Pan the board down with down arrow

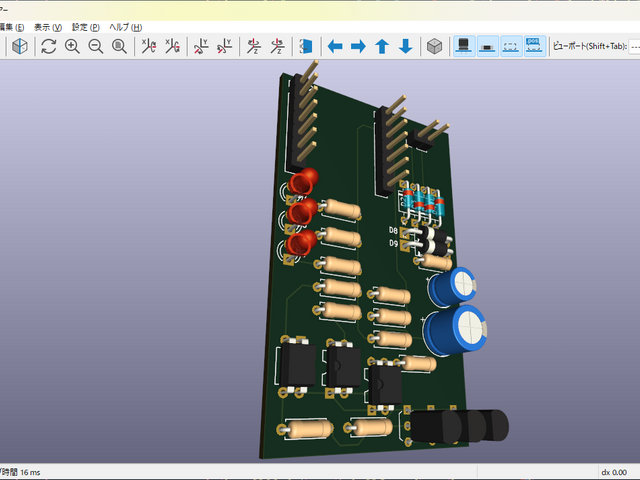(x=406, y=46)
